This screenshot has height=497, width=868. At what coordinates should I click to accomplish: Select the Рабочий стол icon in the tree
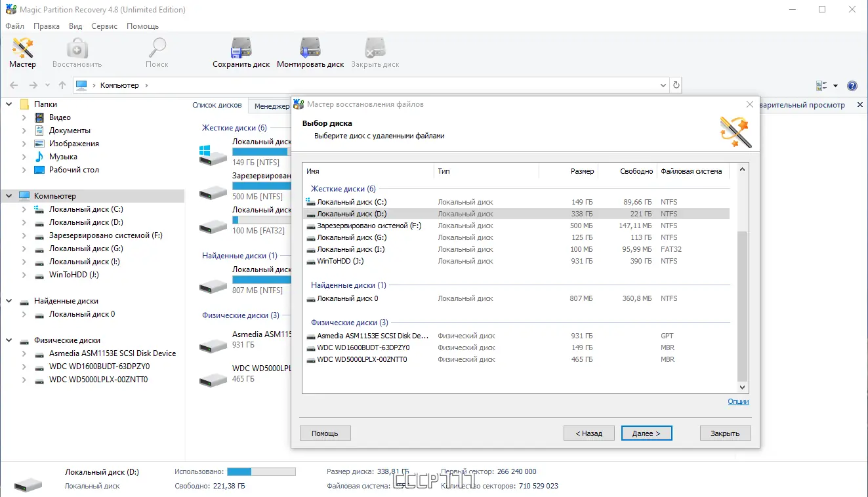click(x=39, y=170)
